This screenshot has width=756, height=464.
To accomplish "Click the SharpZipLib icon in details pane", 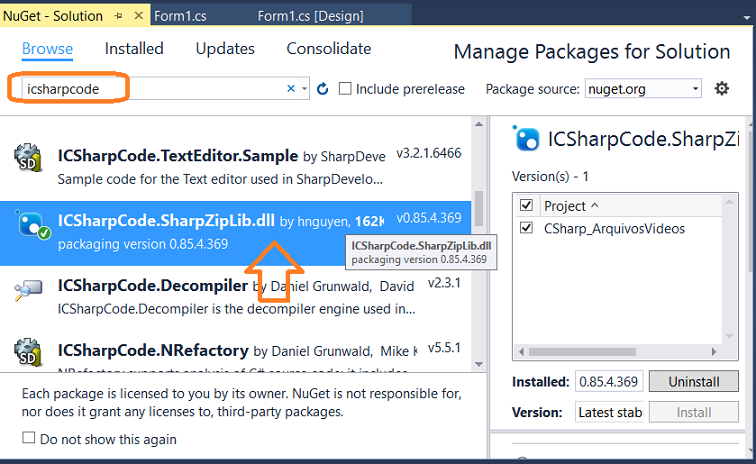I will (526, 138).
